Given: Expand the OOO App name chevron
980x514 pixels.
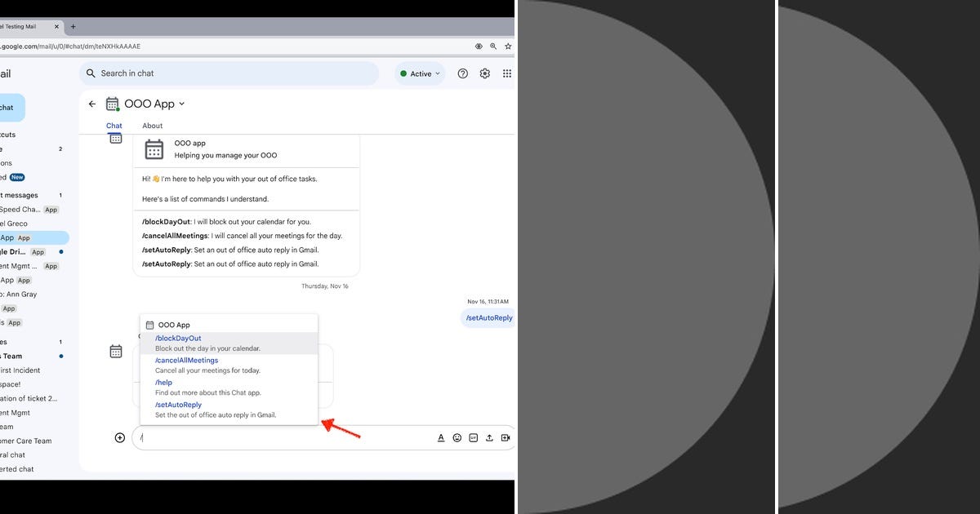Looking at the screenshot, I should click(180, 104).
